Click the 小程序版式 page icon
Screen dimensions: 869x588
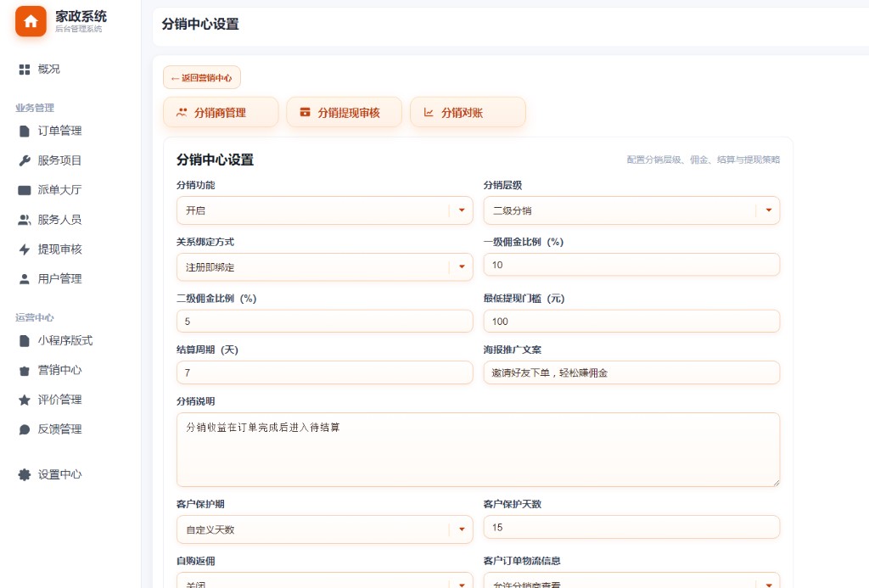[25, 340]
